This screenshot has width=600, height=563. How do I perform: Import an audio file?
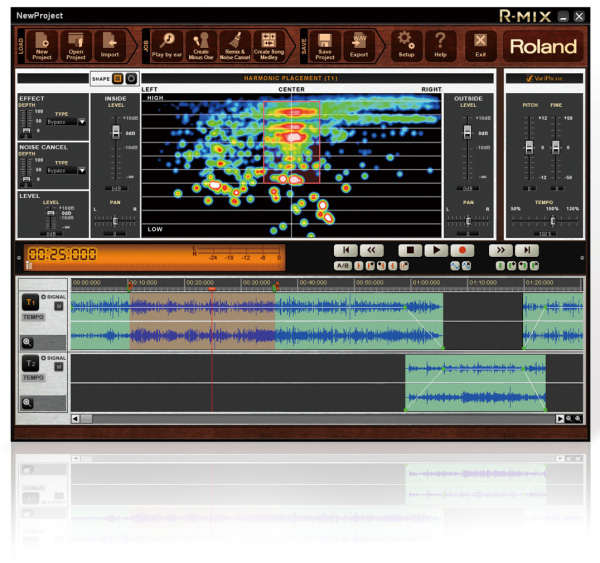pos(110,46)
